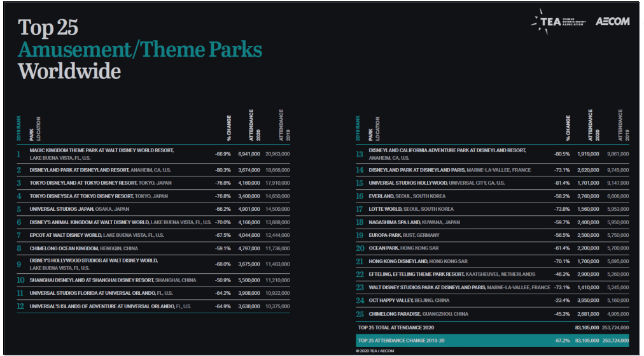Select 'Walt Disney Studios Park at Disneyland Paris'

427,287
